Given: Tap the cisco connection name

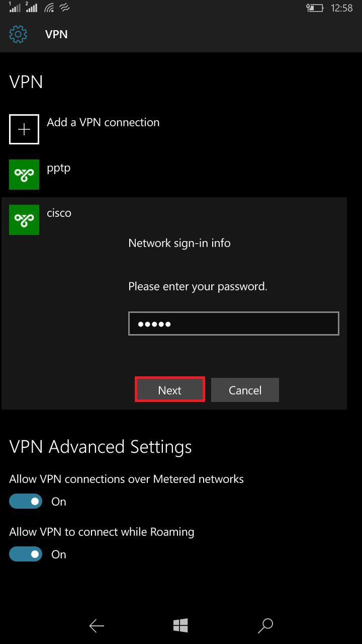Looking at the screenshot, I should click(59, 213).
